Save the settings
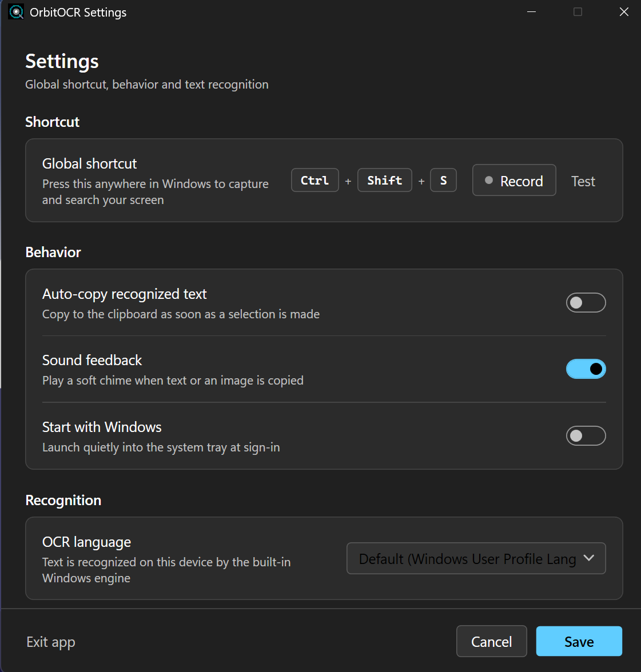This screenshot has width=641, height=672. pos(579,641)
